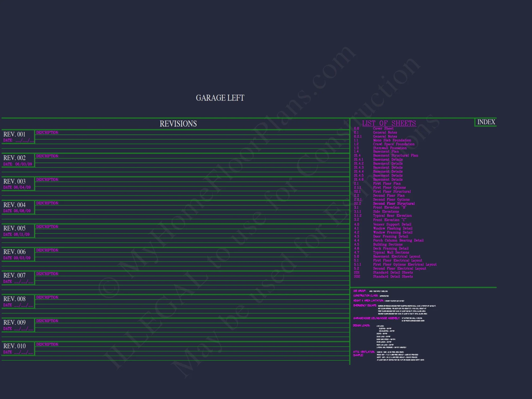This screenshot has width=532, height=399.
Task: Select the REV. 010 description line
Action: coord(47,344)
